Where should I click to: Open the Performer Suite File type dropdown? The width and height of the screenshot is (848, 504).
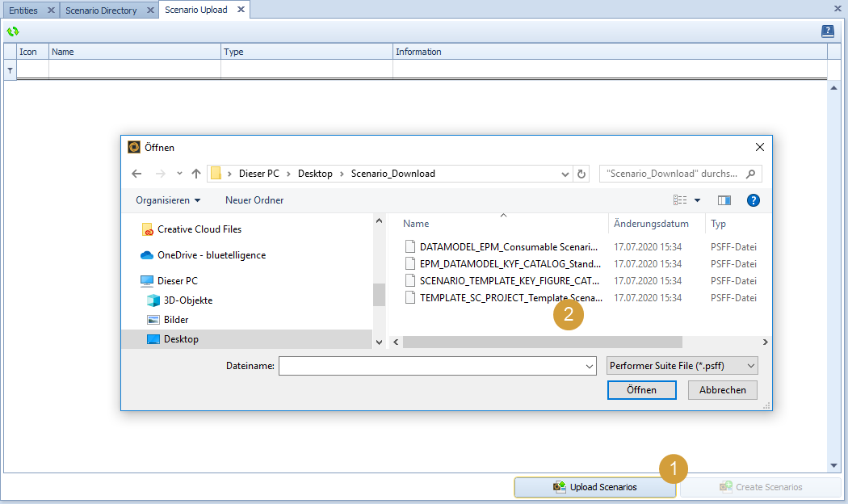[682, 365]
